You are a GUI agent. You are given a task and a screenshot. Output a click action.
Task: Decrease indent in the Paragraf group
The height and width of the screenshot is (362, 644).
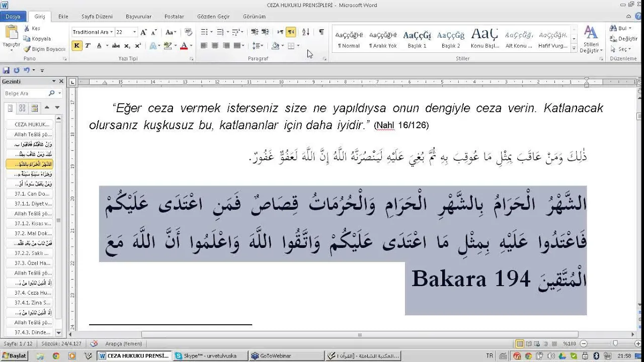click(x=255, y=32)
